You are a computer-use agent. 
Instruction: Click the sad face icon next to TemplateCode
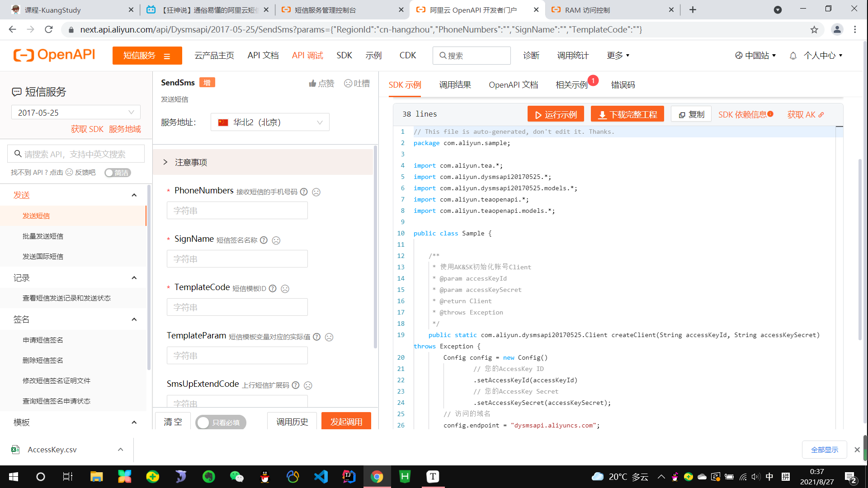285,289
